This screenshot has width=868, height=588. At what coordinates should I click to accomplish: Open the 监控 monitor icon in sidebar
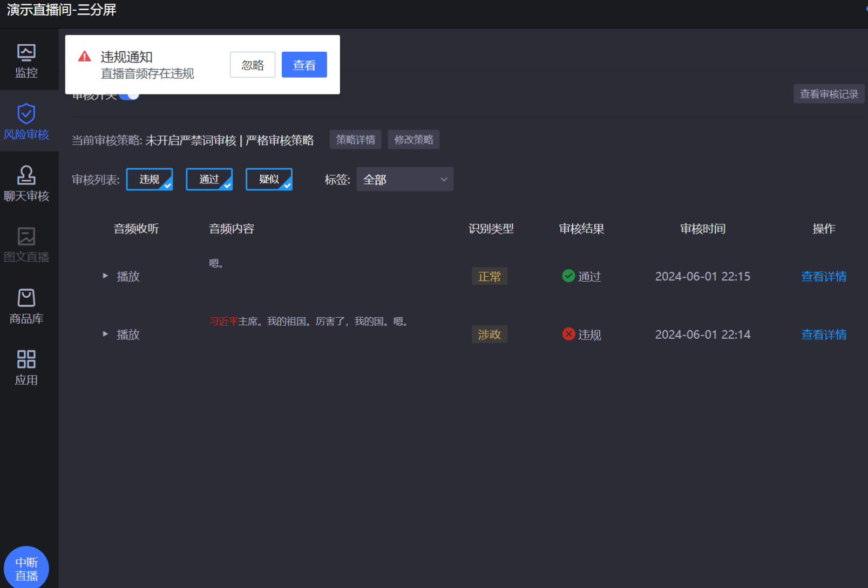click(26, 52)
